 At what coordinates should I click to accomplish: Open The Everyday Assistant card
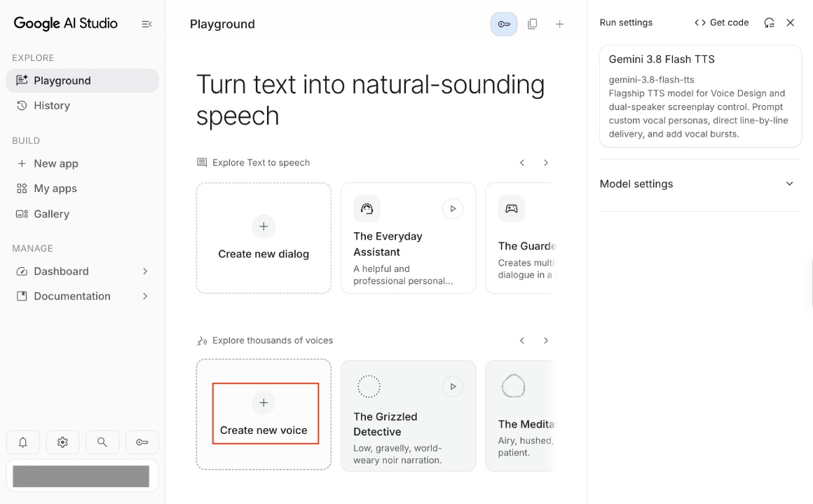click(x=408, y=238)
